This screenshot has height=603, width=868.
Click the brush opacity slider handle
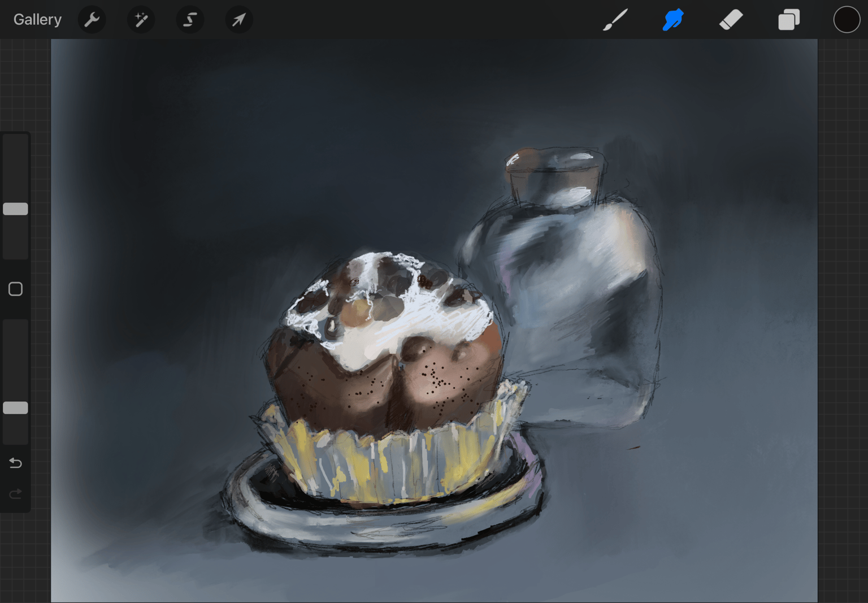(x=15, y=408)
